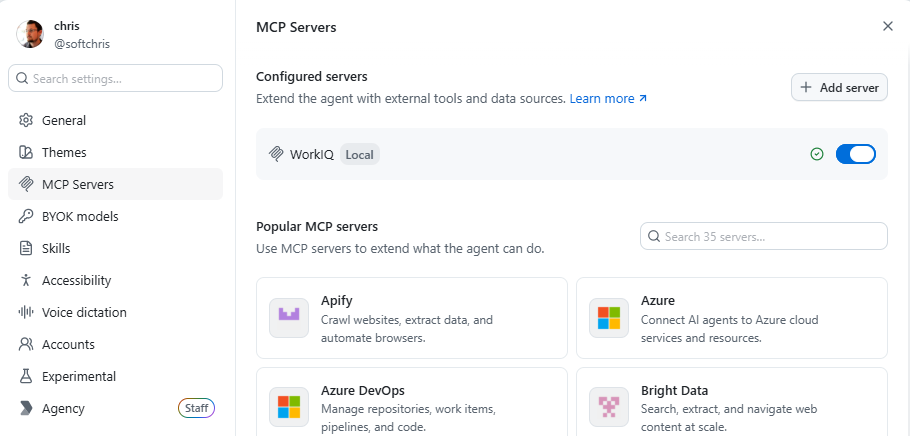Click the Search settings field
Screen dimensions: 910x436
pos(115,78)
